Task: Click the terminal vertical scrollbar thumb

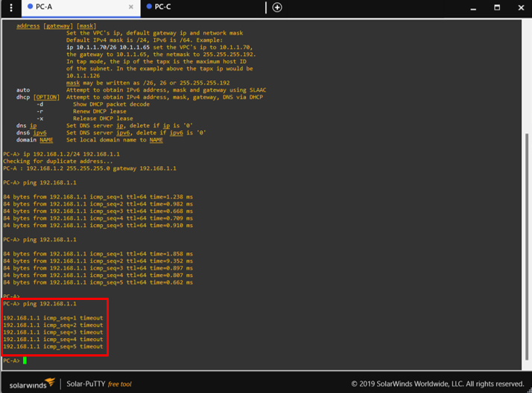Action: (x=528, y=253)
